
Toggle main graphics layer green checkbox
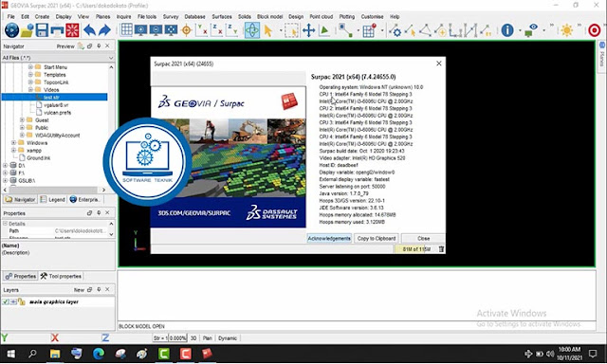pyautogui.click(x=6, y=301)
